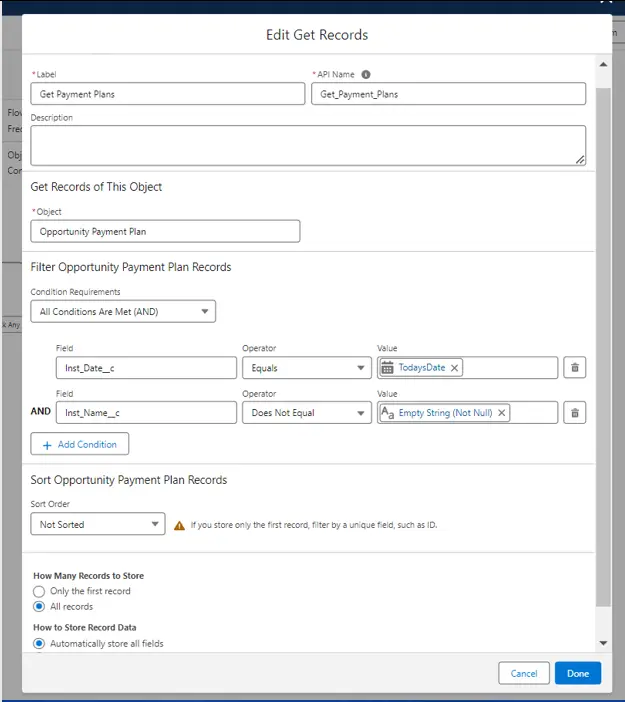
Task: Click the Done button
Action: click(578, 673)
